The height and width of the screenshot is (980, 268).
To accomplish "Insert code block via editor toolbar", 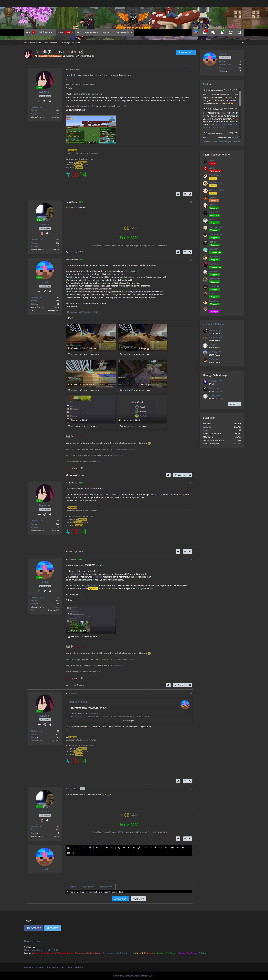I will [178, 848].
